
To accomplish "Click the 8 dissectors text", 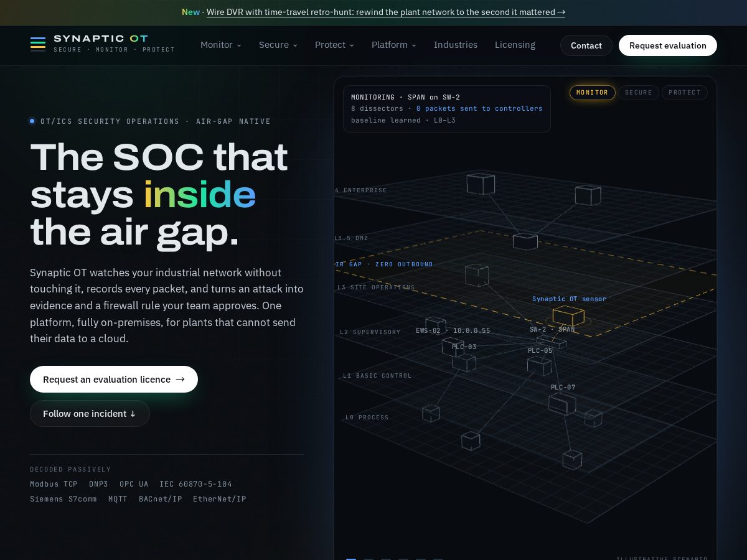I will [x=377, y=109].
